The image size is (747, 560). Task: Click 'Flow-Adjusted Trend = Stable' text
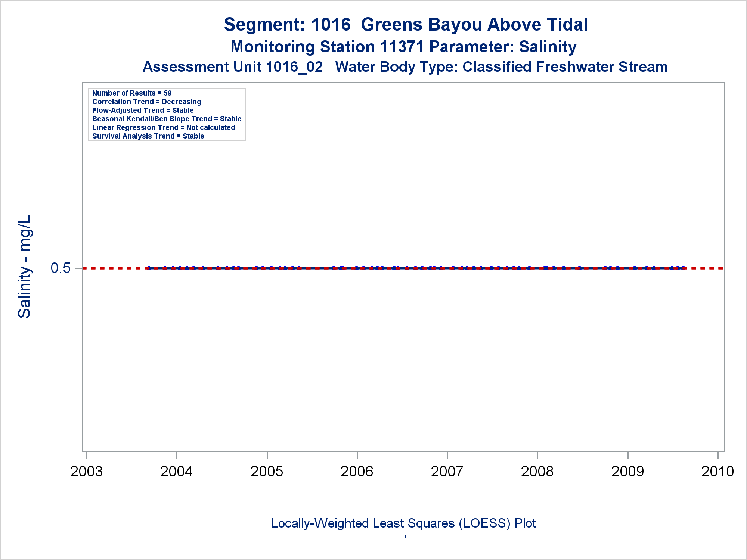point(143,111)
